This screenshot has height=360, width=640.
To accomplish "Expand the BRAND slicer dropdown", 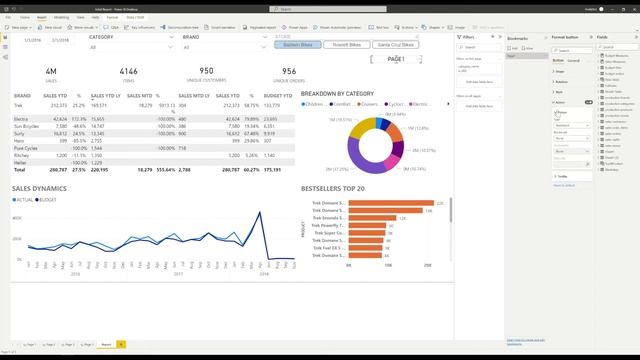I will [x=264, y=47].
